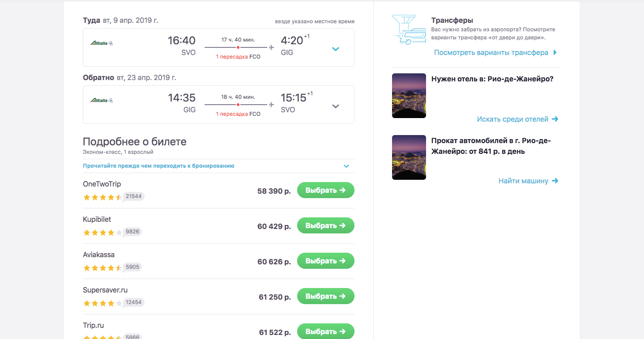644x339 pixels.
Task: Expand outbound flight SVO to GIG details
Action: [x=336, y=49]
